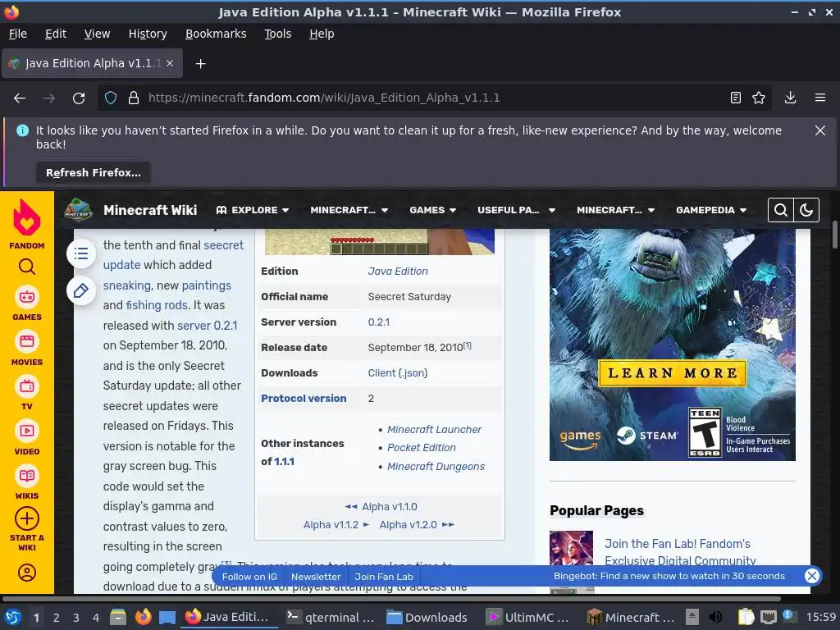The width and height of the screenshot is (840, 630).
Task: Close the Java Edition Alpha tab
Action: point(170,63)
